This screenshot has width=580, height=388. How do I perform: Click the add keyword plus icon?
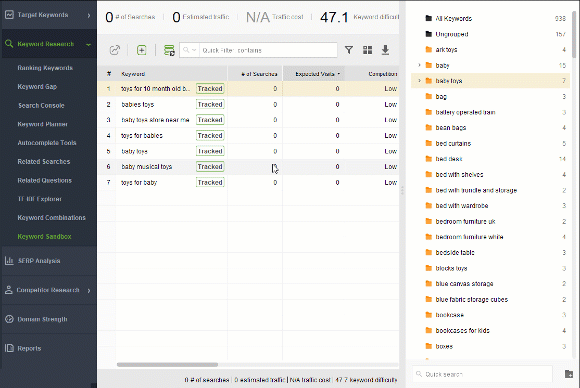point(142,50)
